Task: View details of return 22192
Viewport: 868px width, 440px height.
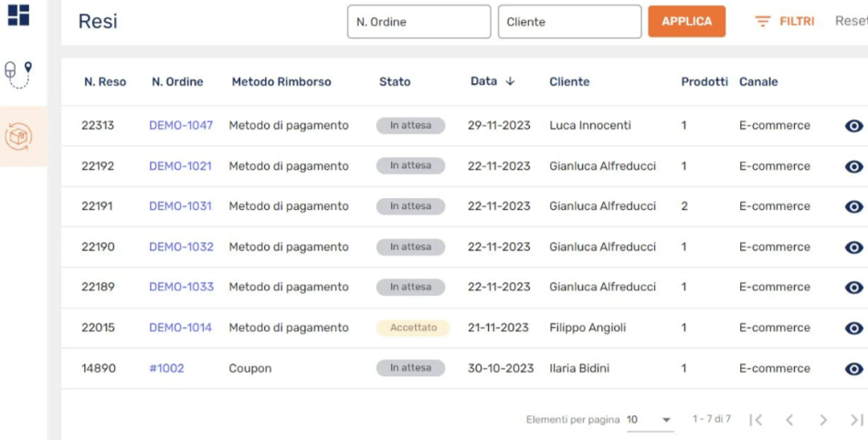Action: point(853,166)
